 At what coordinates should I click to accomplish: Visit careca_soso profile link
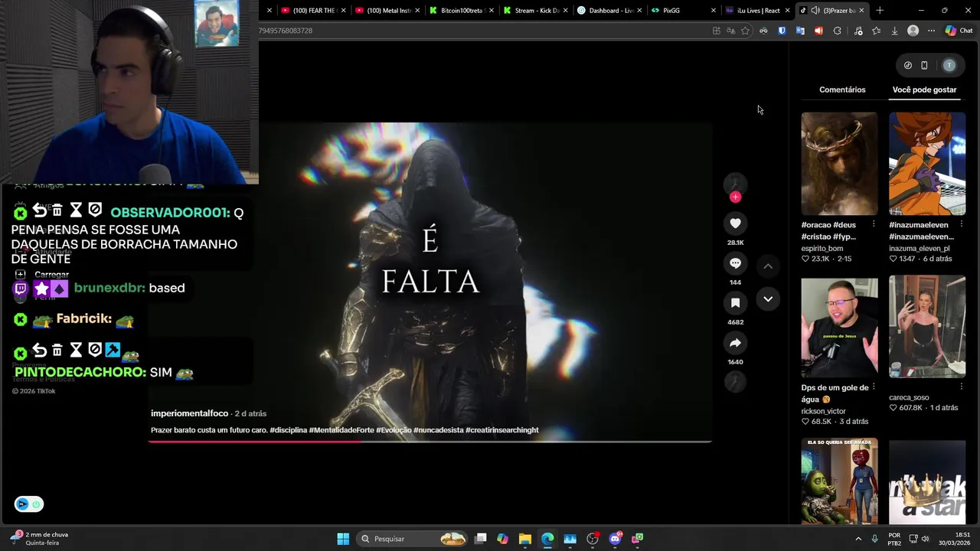(x=909, y=397)
